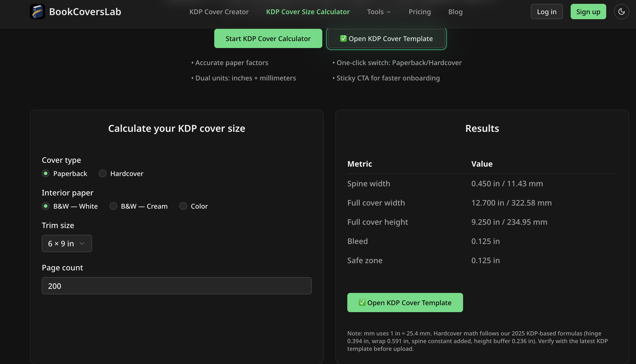This screenshot has height=364, width=636.
Task: Expand the Tools menu
Action: point(375,12)
